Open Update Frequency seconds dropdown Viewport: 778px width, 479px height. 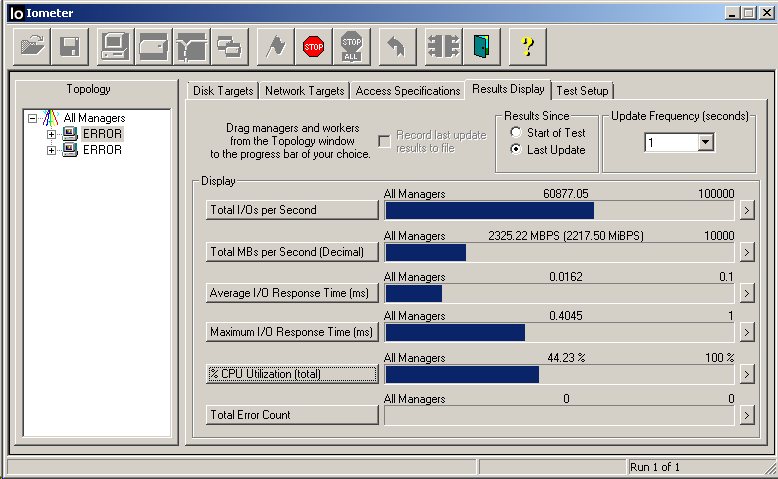706,142
